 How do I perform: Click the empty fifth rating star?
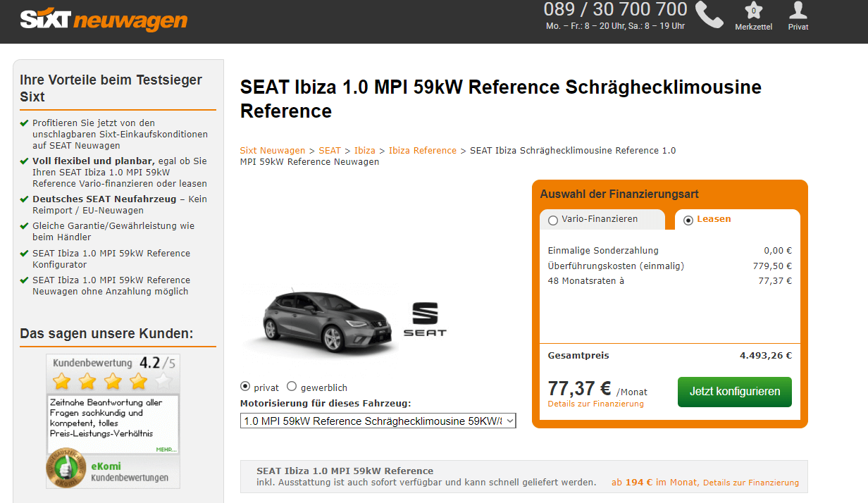pos(163,381)
